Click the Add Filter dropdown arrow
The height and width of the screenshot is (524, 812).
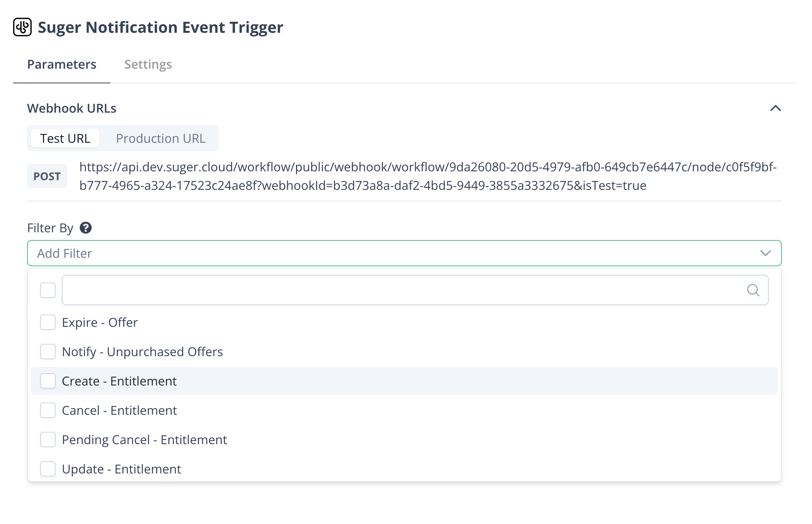[x=765, y=253]
